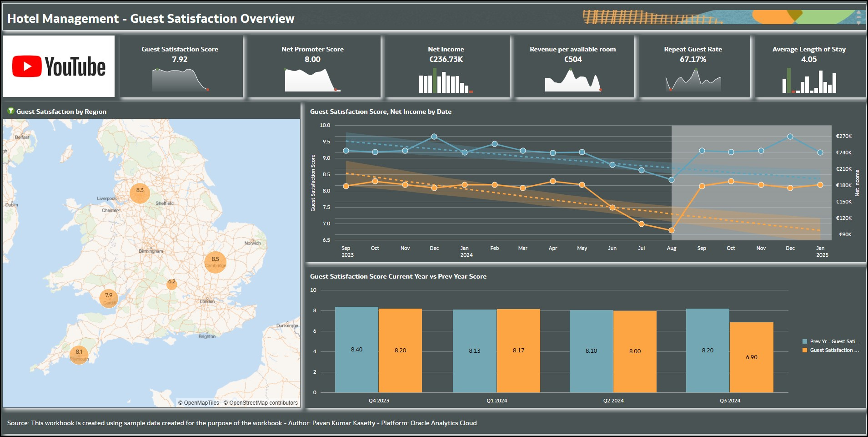The width and height of the screenshot is (868, 437).
Task: Select the orange 8.00 bar for Q2 2024
Action: 635,351
